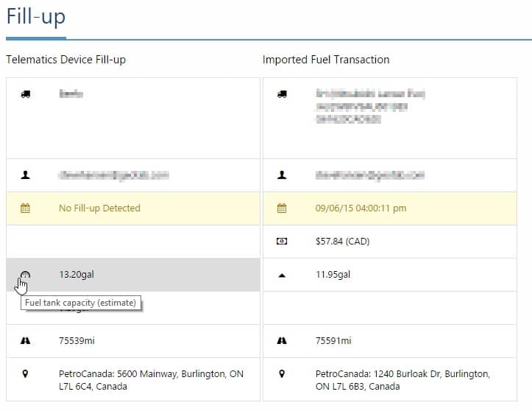The width and height of the screenshot is (532, 411).
Task: Click Fuel tank capacity (estimate) tooltip
Action: click(81, 303)
